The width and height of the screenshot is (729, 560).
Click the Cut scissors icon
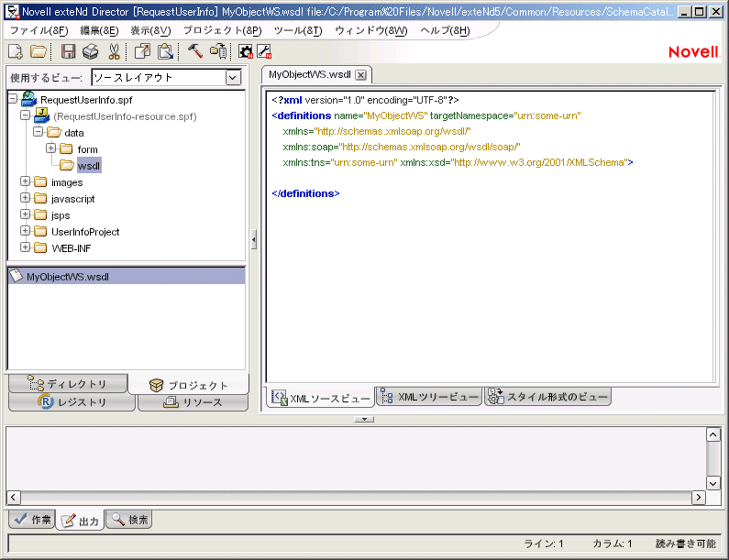pyautogui.click(x=114, y=51)
